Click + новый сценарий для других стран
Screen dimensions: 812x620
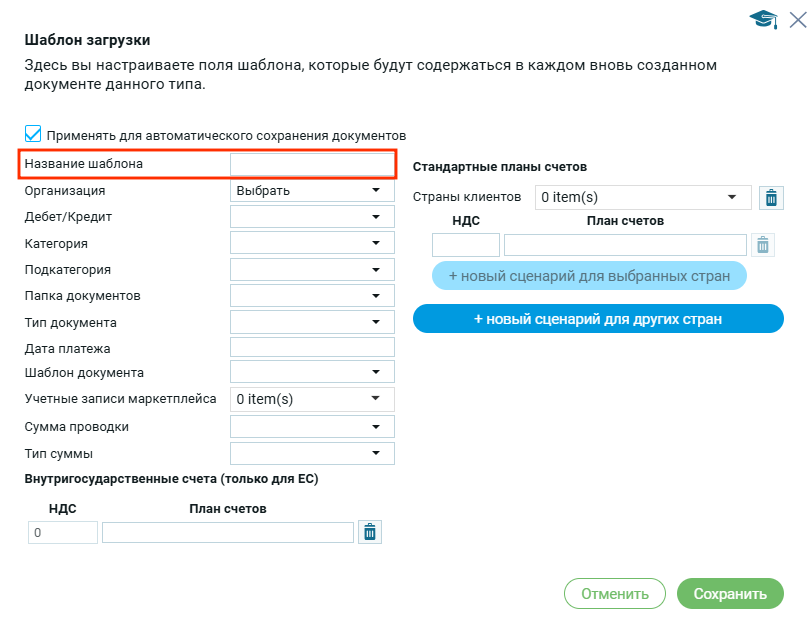(x=598, y=319)
